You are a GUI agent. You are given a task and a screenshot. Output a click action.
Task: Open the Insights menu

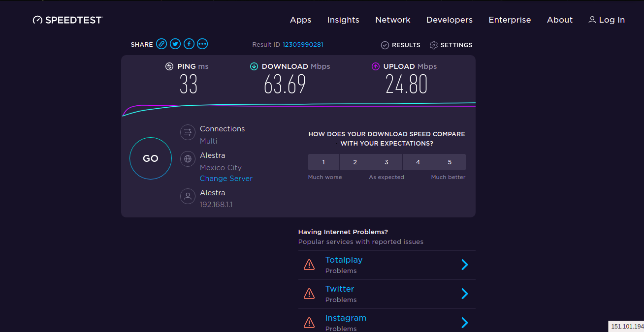click(x=343, y=20)
